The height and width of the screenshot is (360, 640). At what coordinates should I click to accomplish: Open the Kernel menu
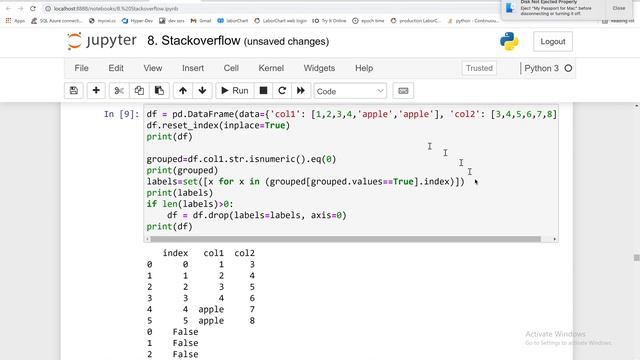click(x=271, y=68)
